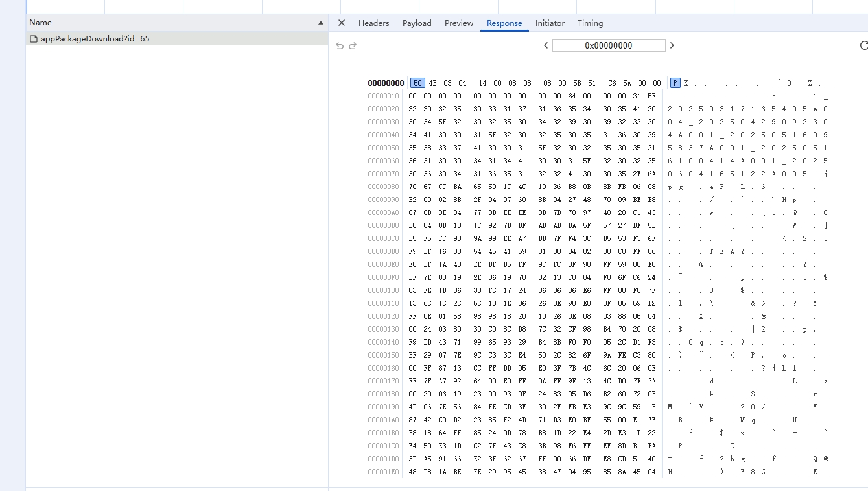The width and height of the screenshot is (868, 491).
Task: Select highlighted P character in the ASCII column
Action: coord(675,83)
